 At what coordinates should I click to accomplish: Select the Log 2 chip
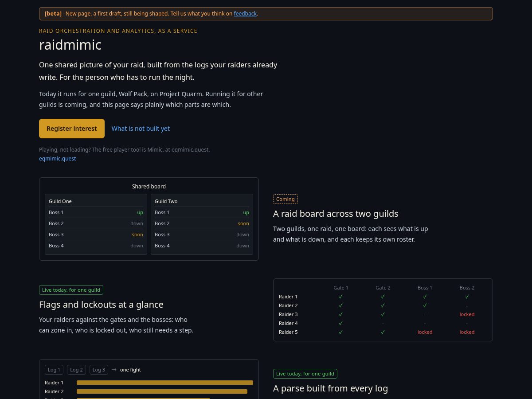point(76,370)
